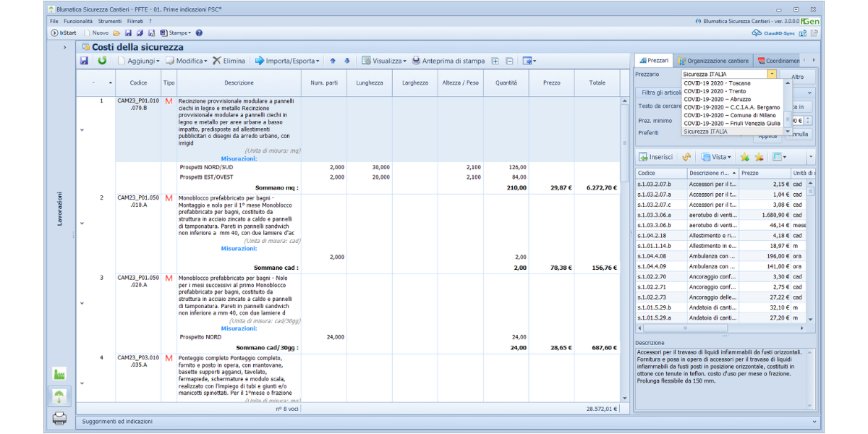Open the Funzionalità menu
The image size is (868, 434).
pos(78,22)
